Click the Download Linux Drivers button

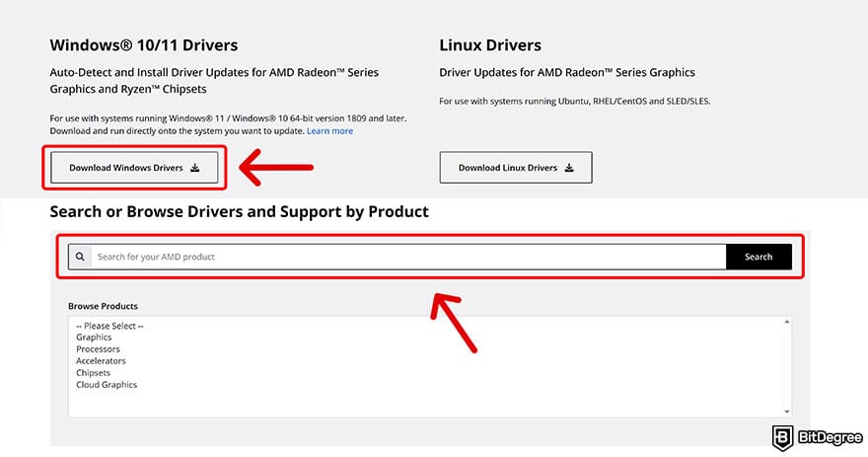516,168
